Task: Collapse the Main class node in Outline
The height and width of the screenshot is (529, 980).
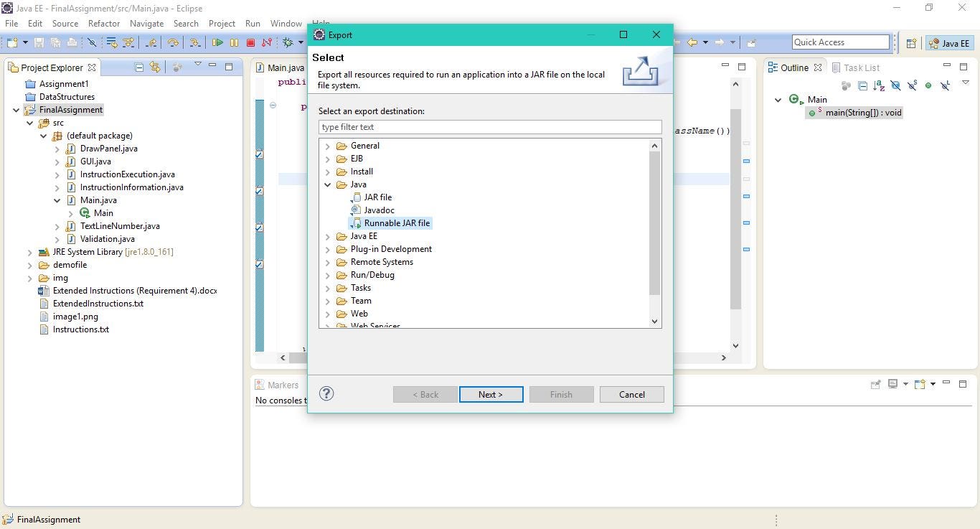Action: (778, 100)
